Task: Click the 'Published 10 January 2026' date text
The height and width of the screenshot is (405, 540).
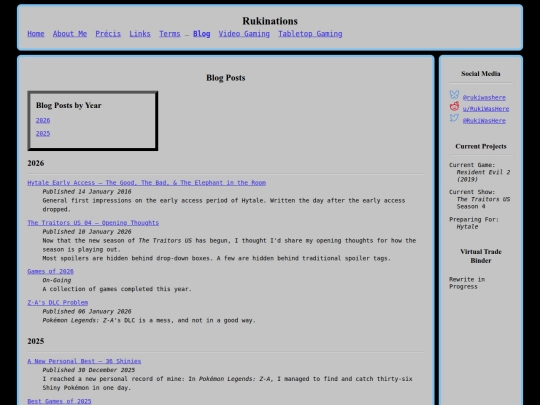Action: (87, 232)
